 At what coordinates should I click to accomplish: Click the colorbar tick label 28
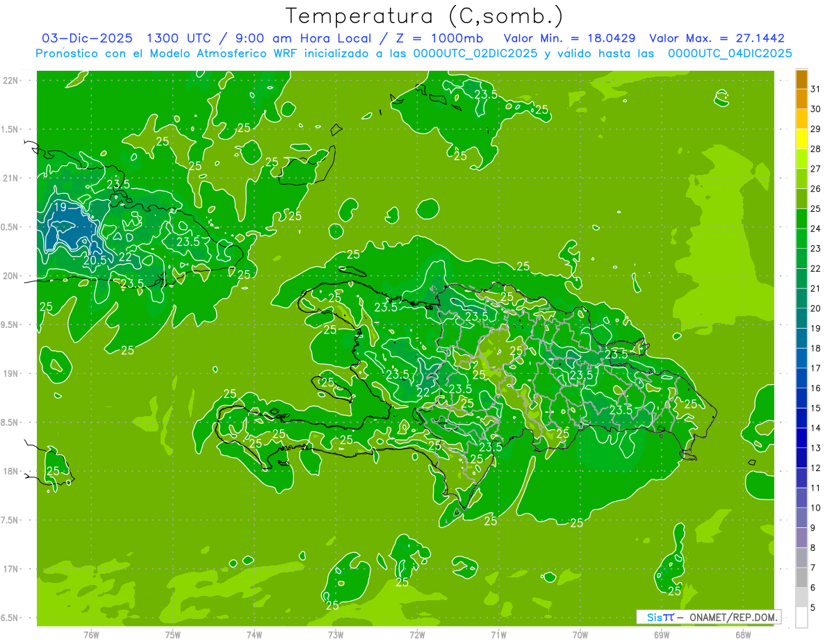(x=816, y=149)
